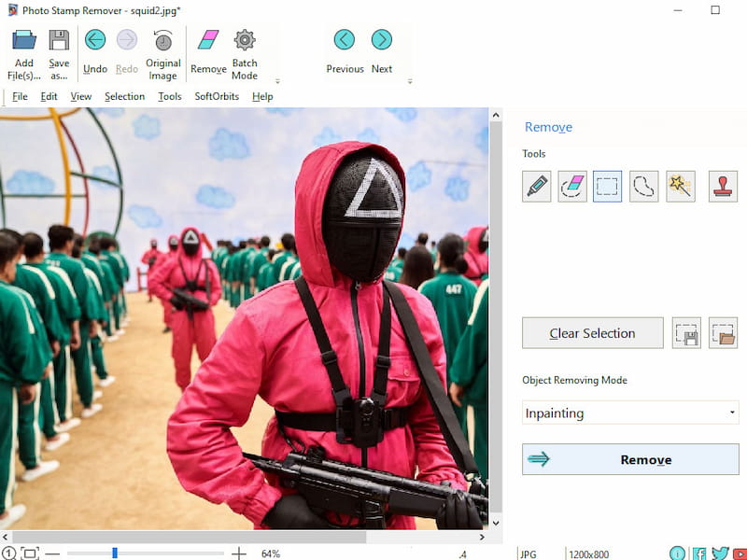Click the 64% zoom value
The image size is (747, 560).
tap(271, 553)
